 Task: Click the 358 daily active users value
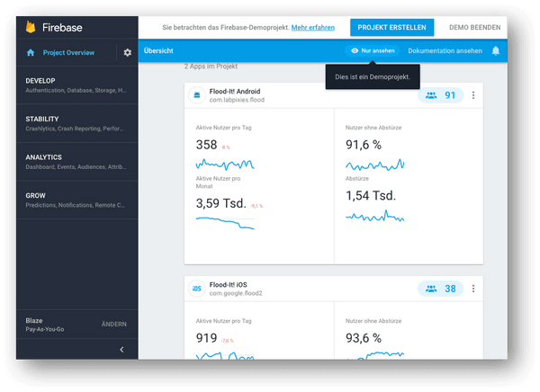click(x=207, y=145)
